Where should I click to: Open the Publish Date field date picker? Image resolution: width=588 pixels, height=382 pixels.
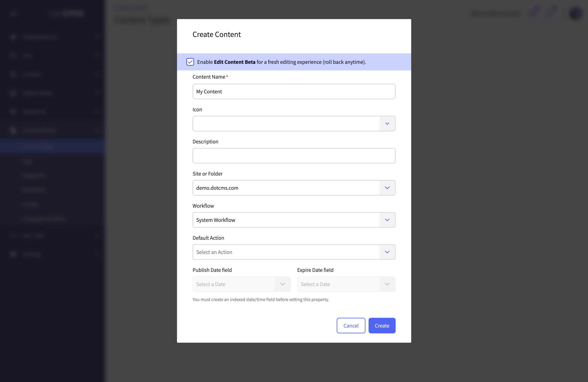point(283,284)
